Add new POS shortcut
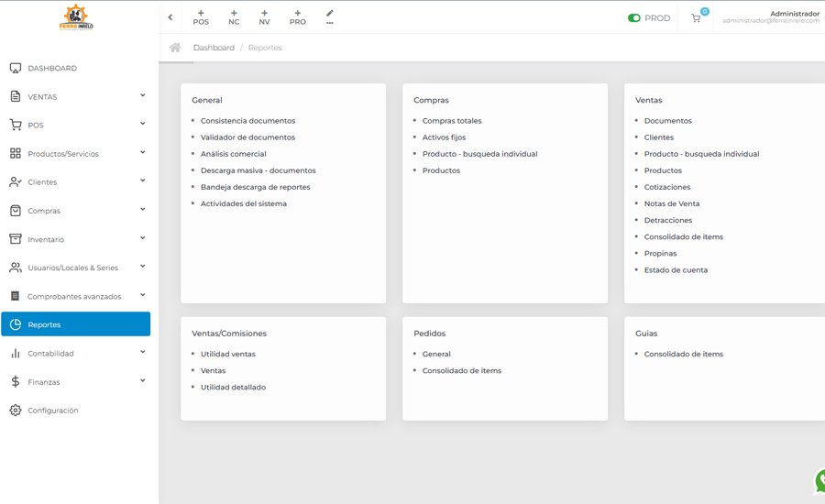825x504 pixels. [x=201, y=17]
